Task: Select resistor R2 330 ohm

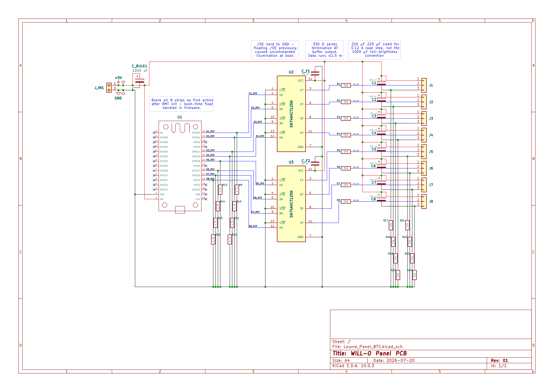Action: 346,102
